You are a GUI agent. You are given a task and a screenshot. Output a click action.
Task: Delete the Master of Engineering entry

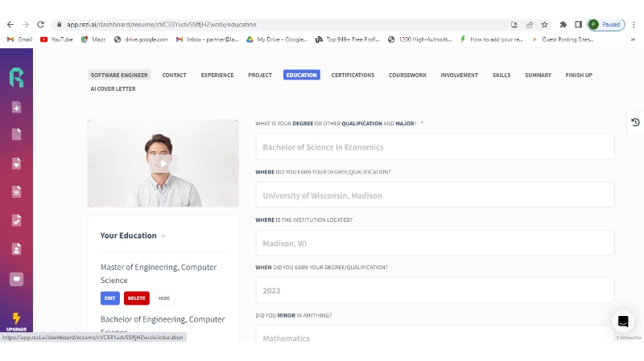(137, 298)
